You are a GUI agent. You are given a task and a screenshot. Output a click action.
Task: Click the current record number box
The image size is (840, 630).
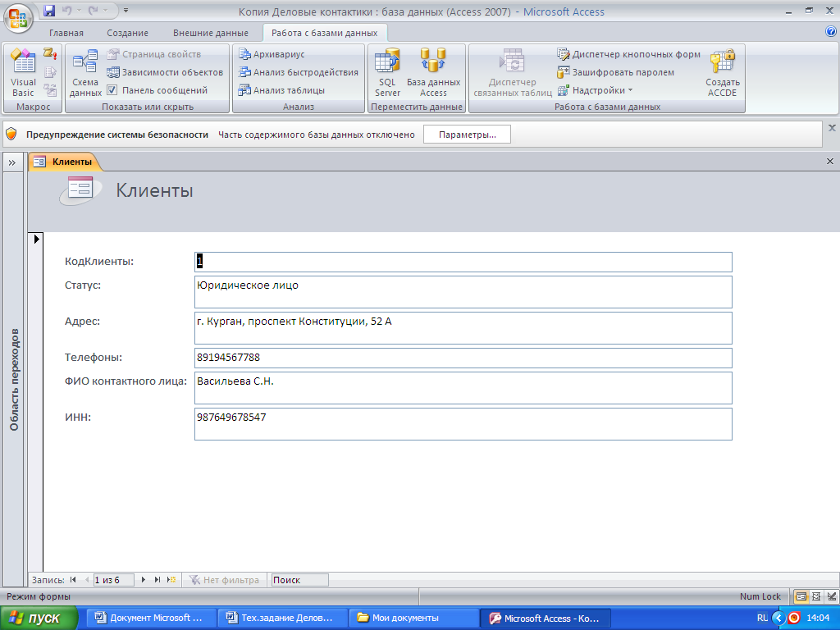point(113,580)
